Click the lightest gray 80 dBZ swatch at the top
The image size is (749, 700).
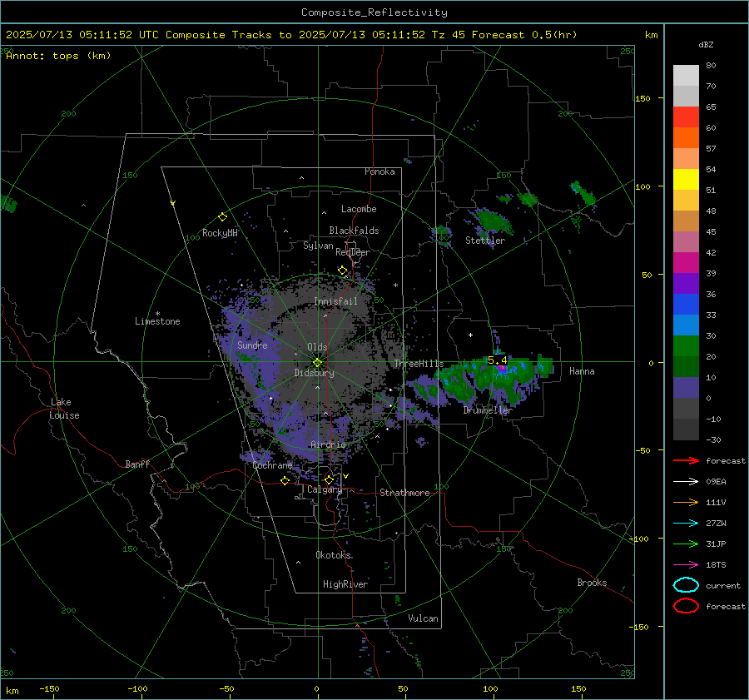pyautogui.click(x=686, y=75)
